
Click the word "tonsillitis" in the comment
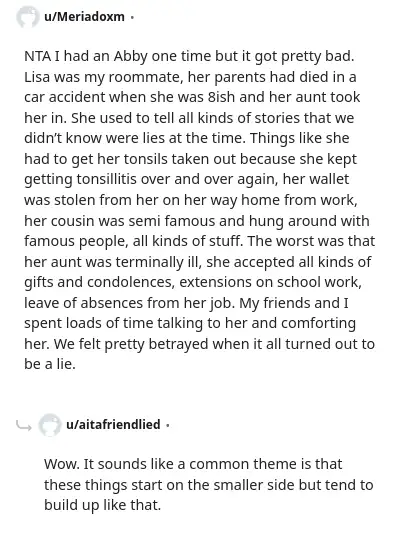click(x=106, y=179)
